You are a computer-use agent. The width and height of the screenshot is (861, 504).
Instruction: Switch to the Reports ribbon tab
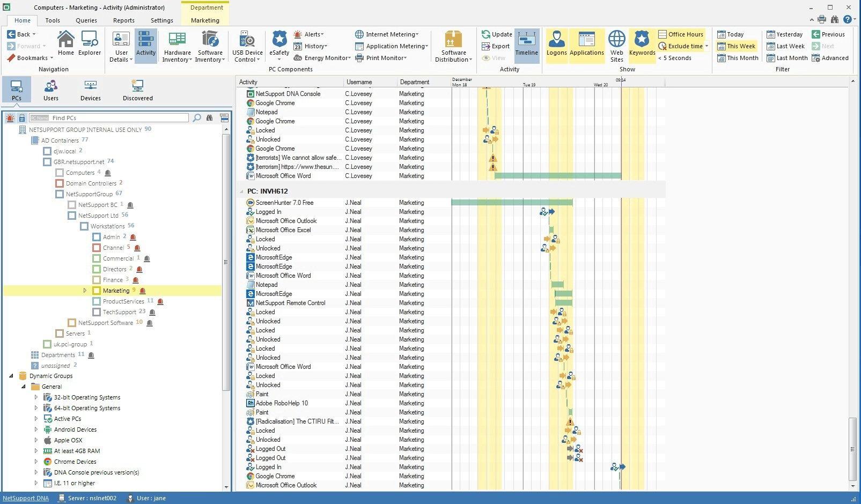coord(124,20)
